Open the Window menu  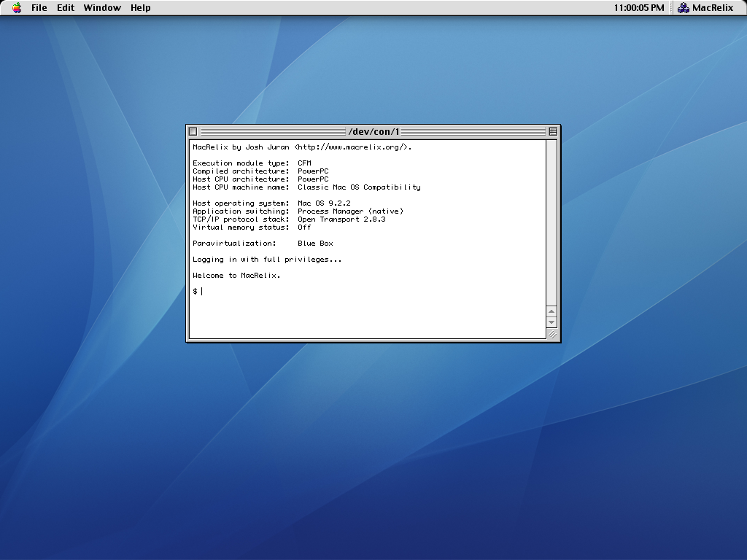pos(102,7)
